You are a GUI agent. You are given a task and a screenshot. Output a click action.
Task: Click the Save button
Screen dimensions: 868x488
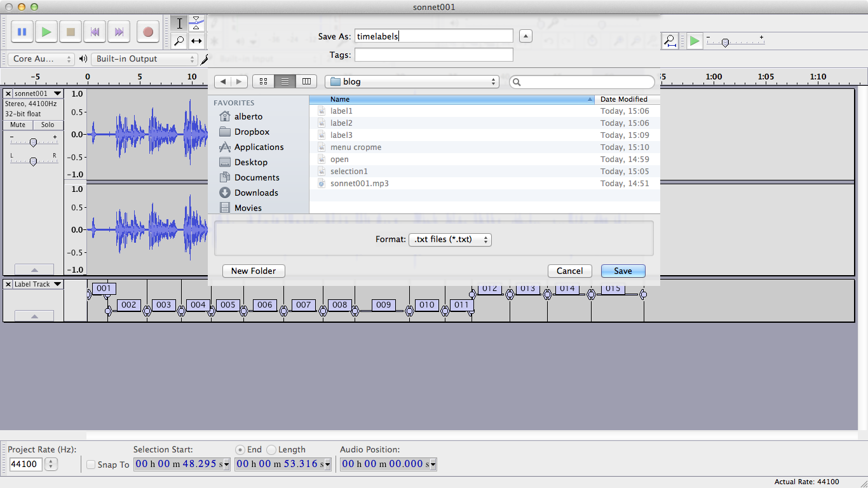pyautogui.click(x=623, y=271)
